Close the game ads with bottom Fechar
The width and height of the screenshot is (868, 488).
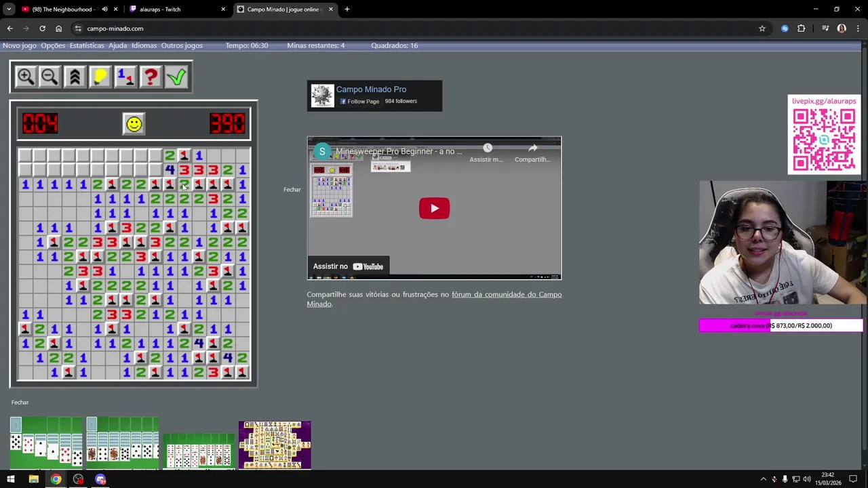pos(20,403)
